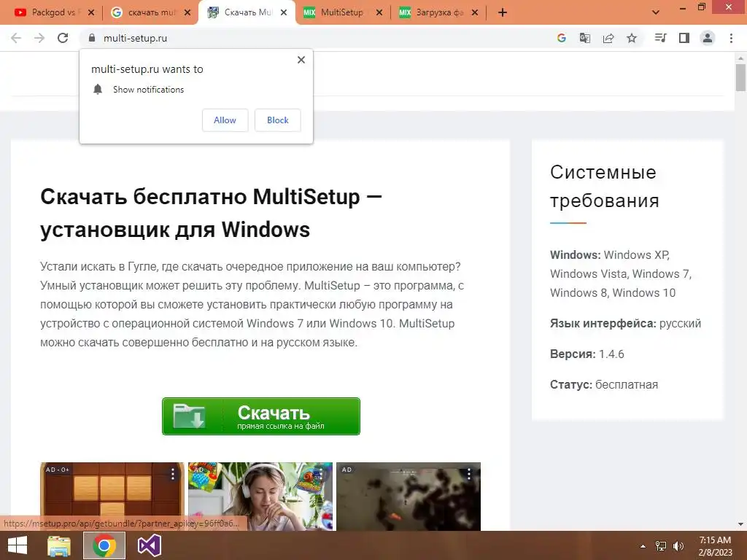747x560 pixels.
Task: Open Visual Studio from the taskbar
Action: click(x=149, y=545)
